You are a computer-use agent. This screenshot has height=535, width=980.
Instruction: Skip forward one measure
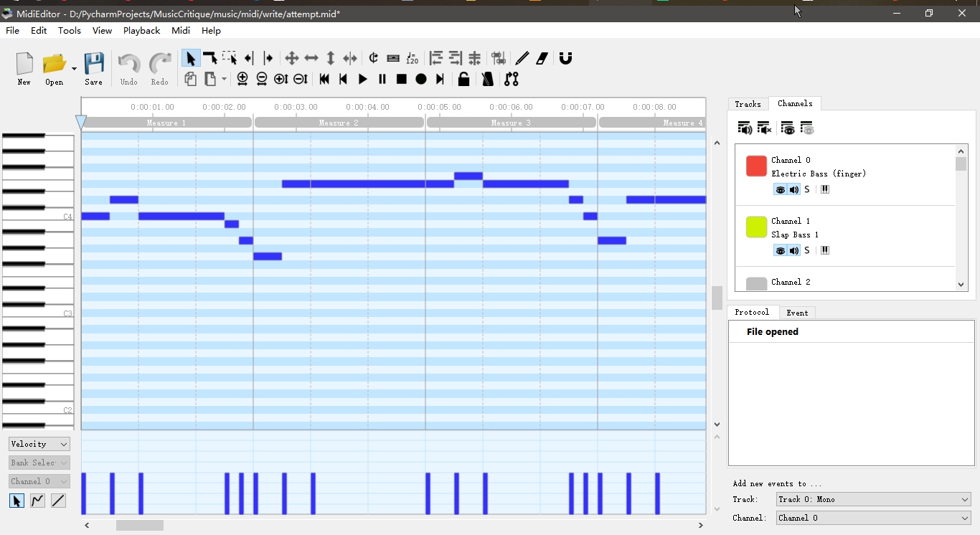point(440,79)
